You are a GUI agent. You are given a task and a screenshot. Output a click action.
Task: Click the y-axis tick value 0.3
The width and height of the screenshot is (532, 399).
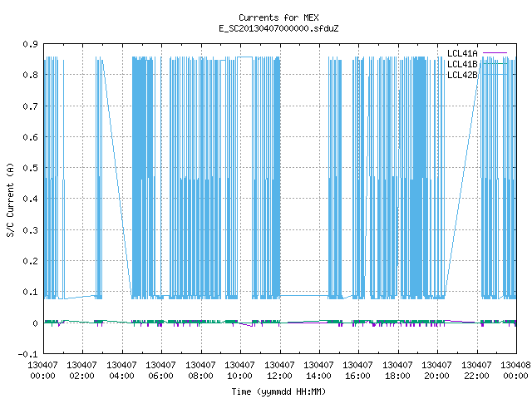click(x=30, y=230)
